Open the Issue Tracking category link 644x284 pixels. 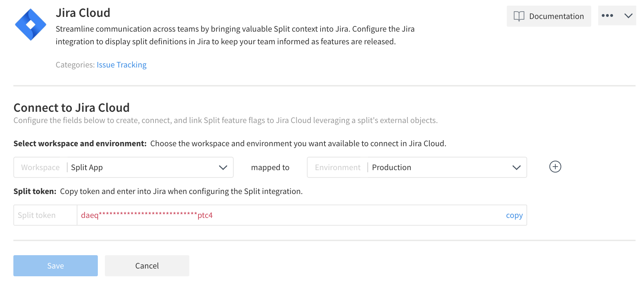coord(121,65)
